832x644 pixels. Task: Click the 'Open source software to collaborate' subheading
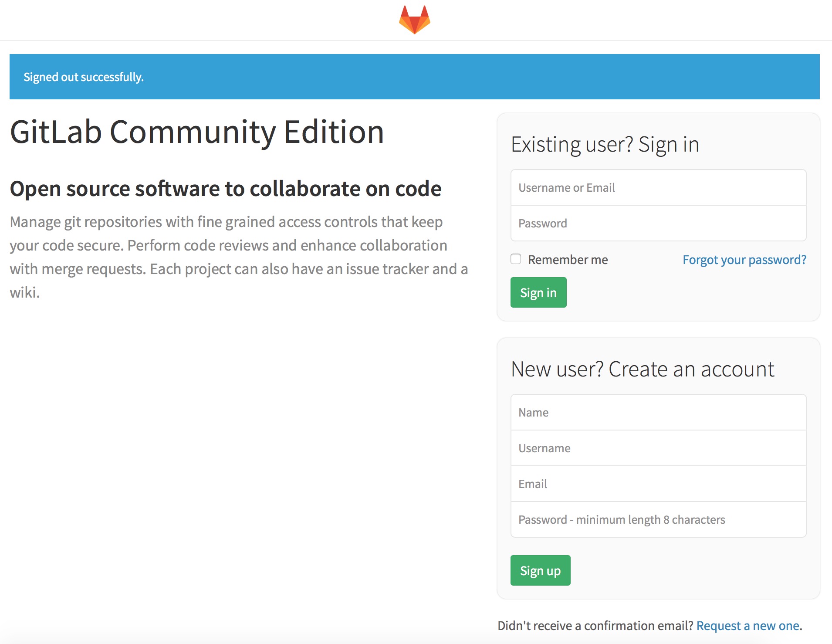tap(226, 189)
